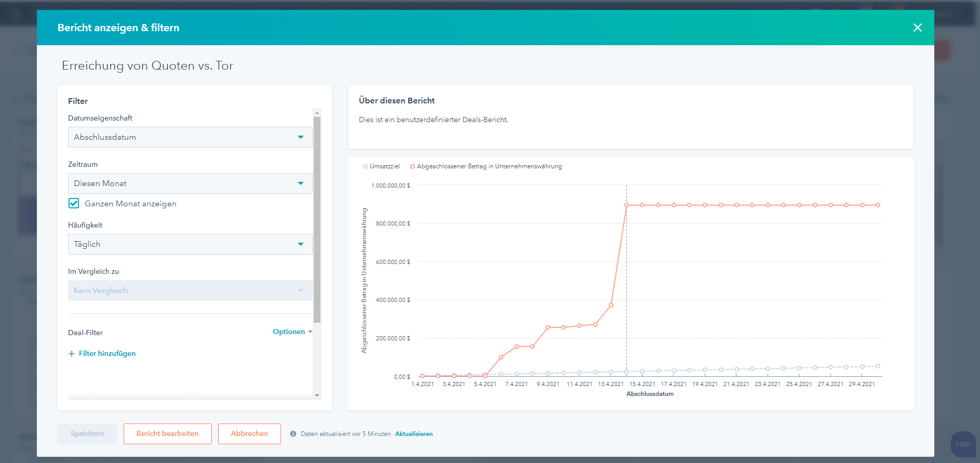Image resolution: width=980 pixels, height=463 pixels.
Task: Open the Täglich frequency dropdown
Action: pos(190,244)
